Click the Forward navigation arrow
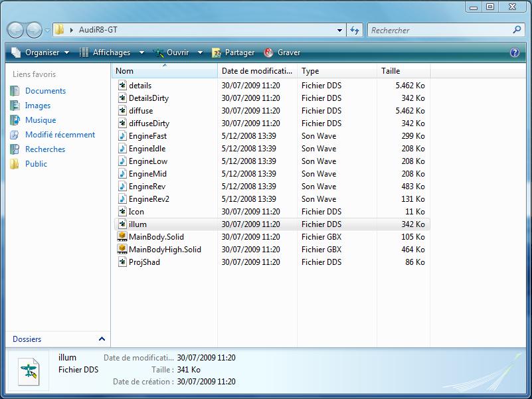Screen dimensions: 532x399 coord(34,30)
